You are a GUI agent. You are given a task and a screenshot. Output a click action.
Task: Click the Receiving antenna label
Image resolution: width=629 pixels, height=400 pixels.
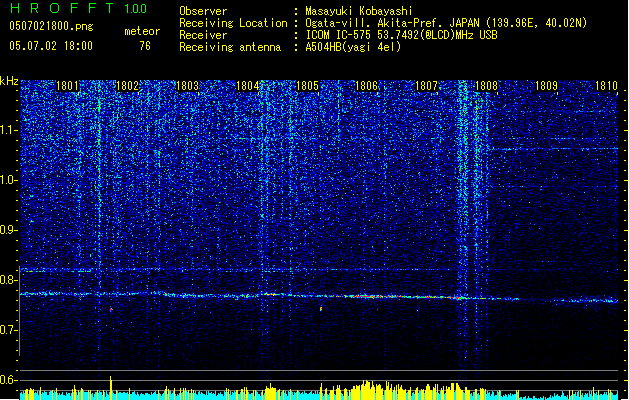coord(230,47)
